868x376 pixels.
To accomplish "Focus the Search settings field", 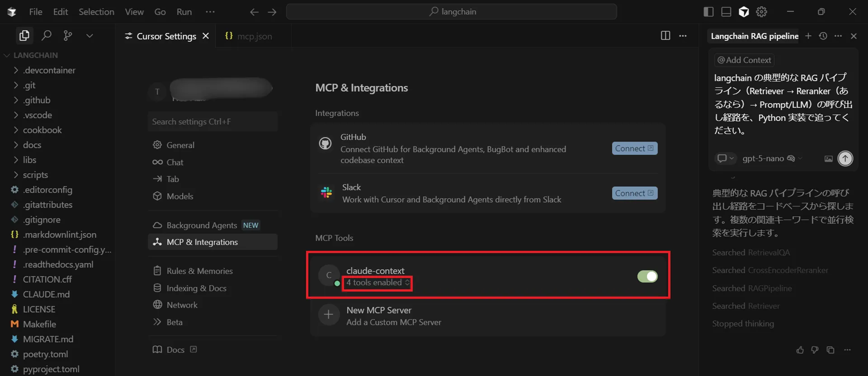I will point(212,122).
